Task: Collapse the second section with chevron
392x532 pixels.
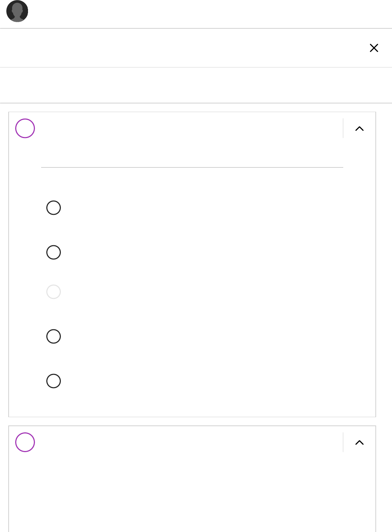Action: point(360,442)
